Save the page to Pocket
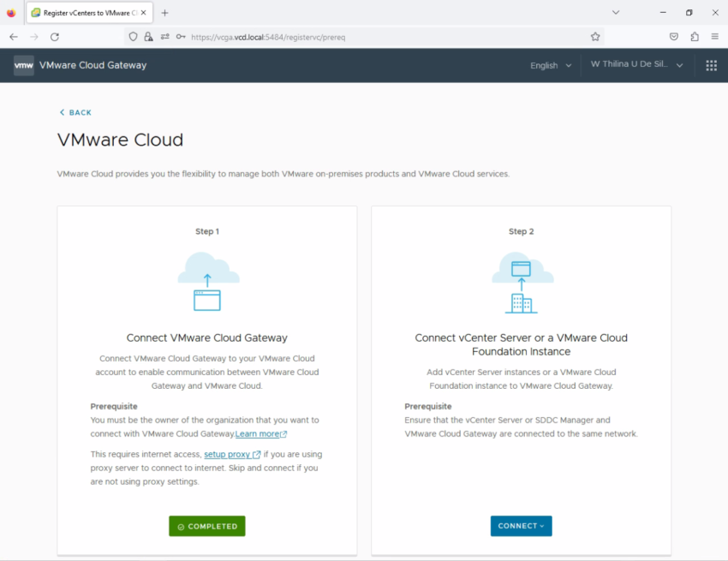This screenshot has width=728, height=561. (674, 37)
